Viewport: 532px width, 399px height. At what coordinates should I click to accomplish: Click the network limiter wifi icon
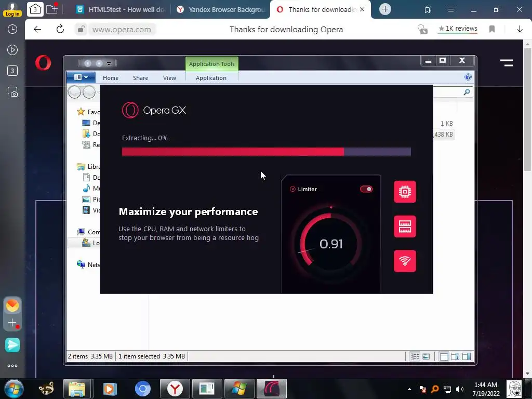405,261
